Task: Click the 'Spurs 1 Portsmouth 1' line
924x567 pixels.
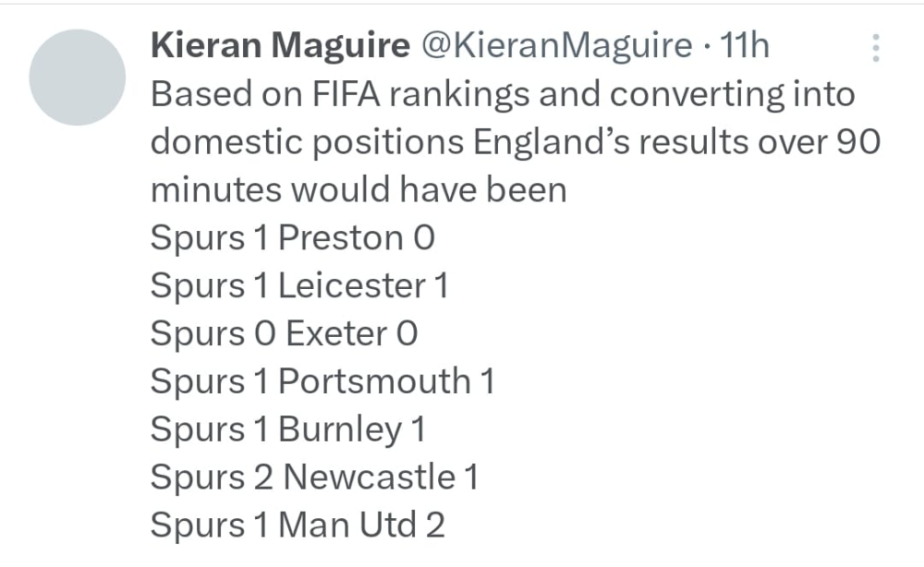Action: [x=322, y=382]
